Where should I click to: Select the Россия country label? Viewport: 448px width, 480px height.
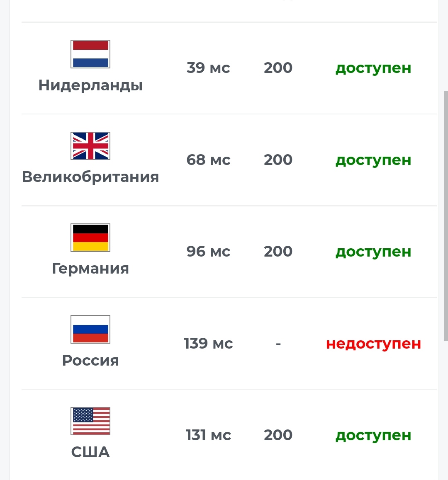[90, 360]
